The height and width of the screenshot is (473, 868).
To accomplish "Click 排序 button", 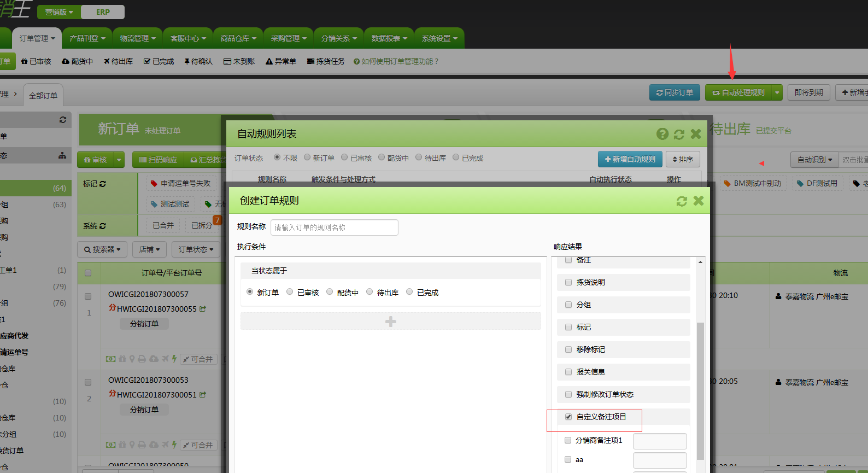I will tap(683, 159).
